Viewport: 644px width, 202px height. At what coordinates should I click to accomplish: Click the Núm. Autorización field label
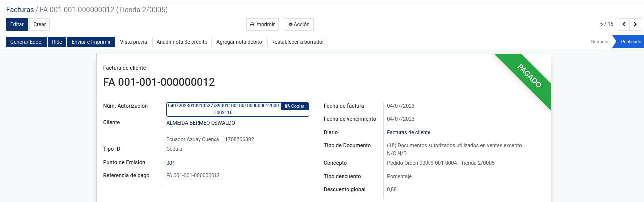[x=125, y=106]
